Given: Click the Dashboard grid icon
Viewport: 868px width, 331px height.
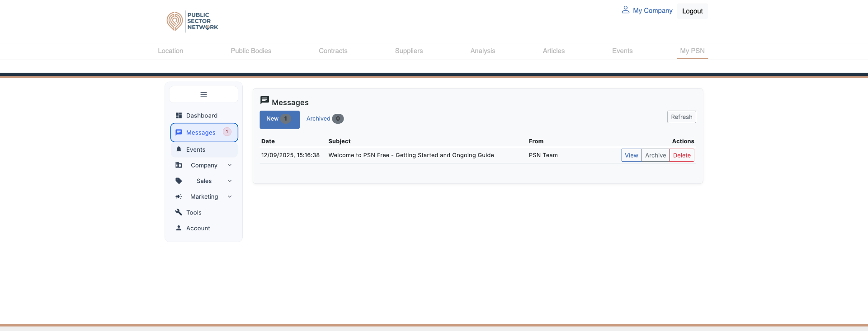Looking at the screenshot, I should tap(179, 116).
